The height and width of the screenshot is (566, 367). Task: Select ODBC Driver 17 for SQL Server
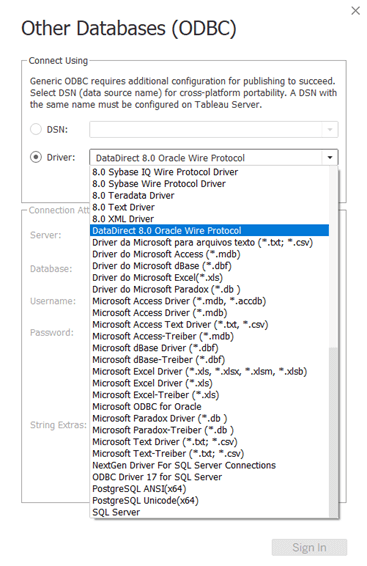[x=209, y=477]
